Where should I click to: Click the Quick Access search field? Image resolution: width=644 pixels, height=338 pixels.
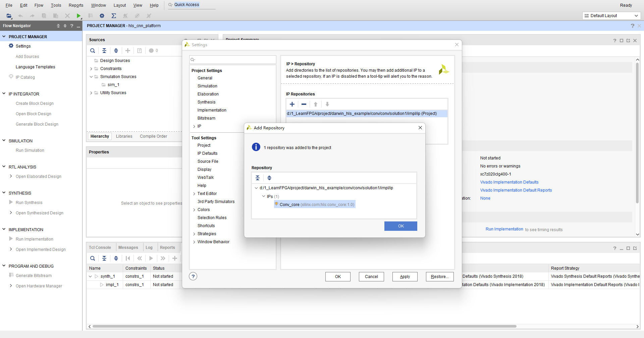click(192, 5)
